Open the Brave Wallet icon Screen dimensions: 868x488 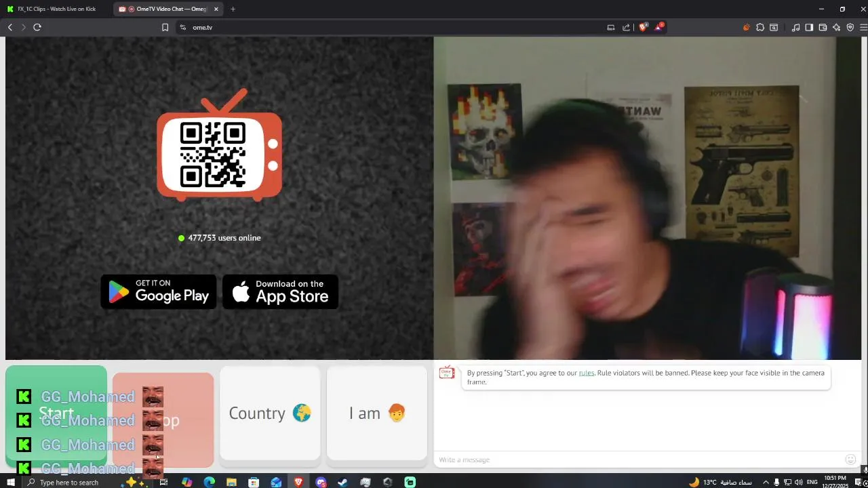[823, 27]
